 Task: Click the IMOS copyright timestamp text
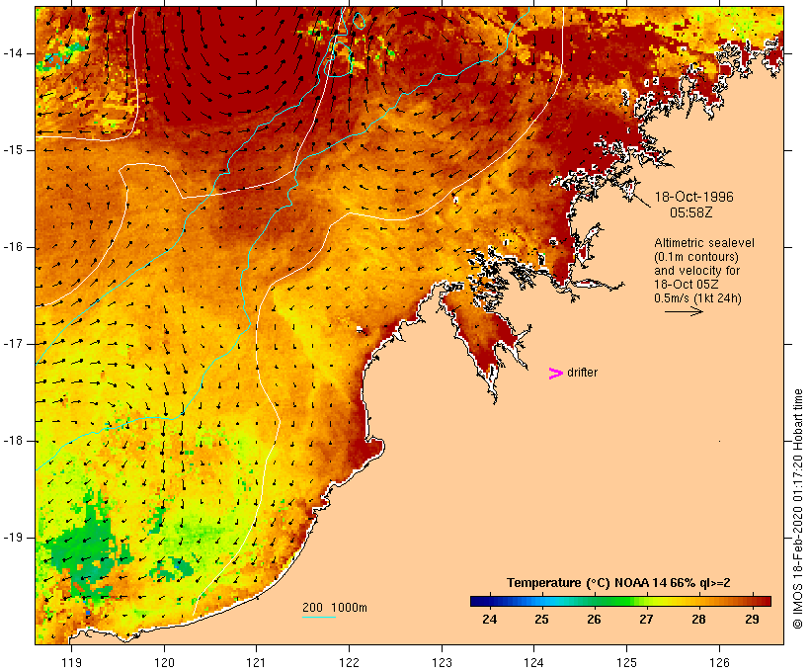click(797, 509)
